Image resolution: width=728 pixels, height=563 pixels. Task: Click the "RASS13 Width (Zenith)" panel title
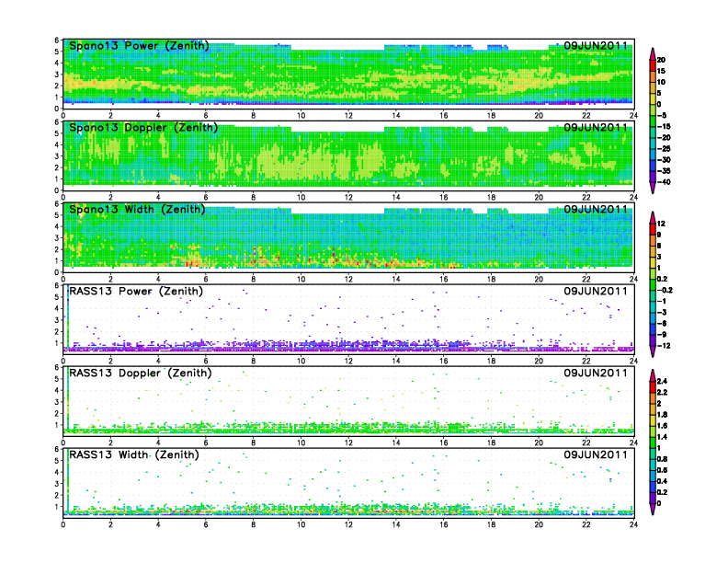click(133, 454)
